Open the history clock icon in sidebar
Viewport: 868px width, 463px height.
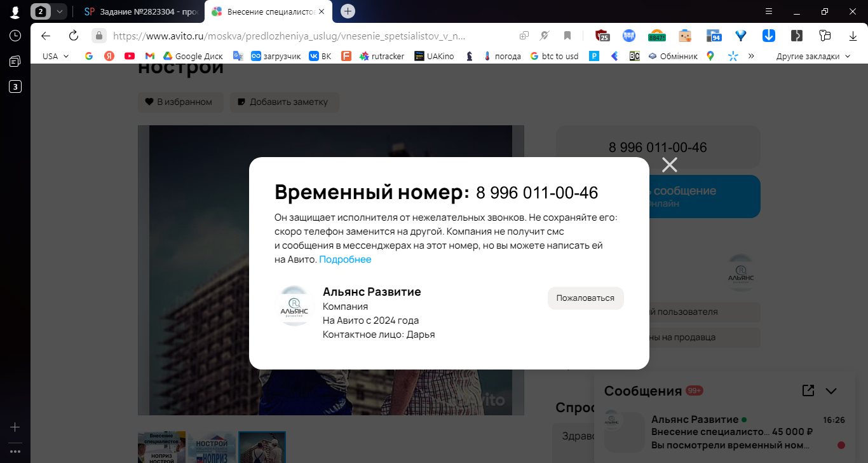15,36
